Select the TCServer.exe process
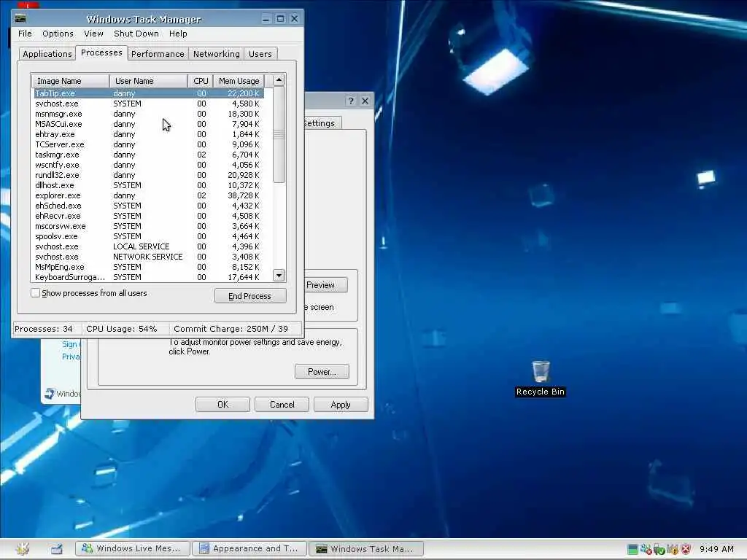Image resolution: width=747 pixels, height=560 pixels. (148, 144)
